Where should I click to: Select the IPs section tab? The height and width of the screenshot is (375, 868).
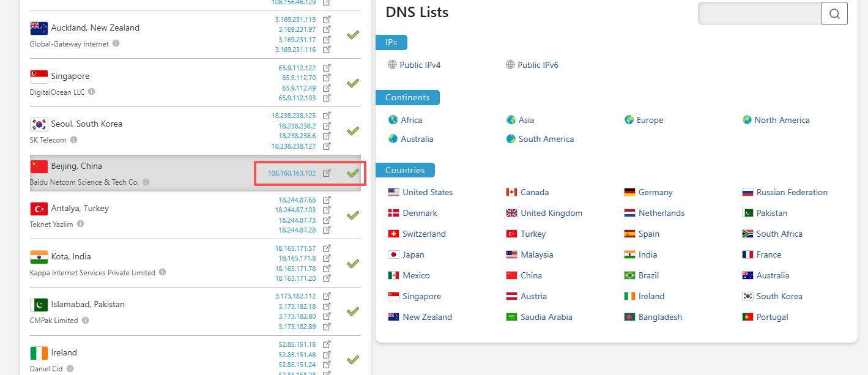[391, 42]
